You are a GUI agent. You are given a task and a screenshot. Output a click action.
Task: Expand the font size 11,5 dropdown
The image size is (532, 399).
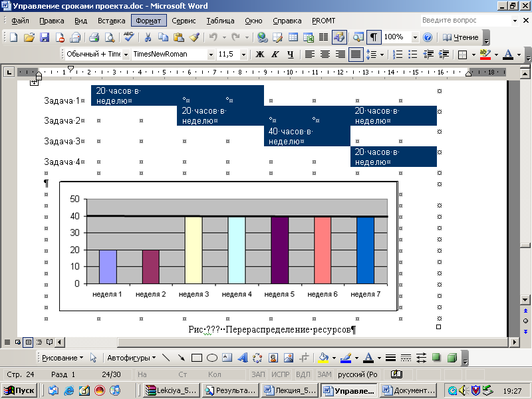[243, 55]
